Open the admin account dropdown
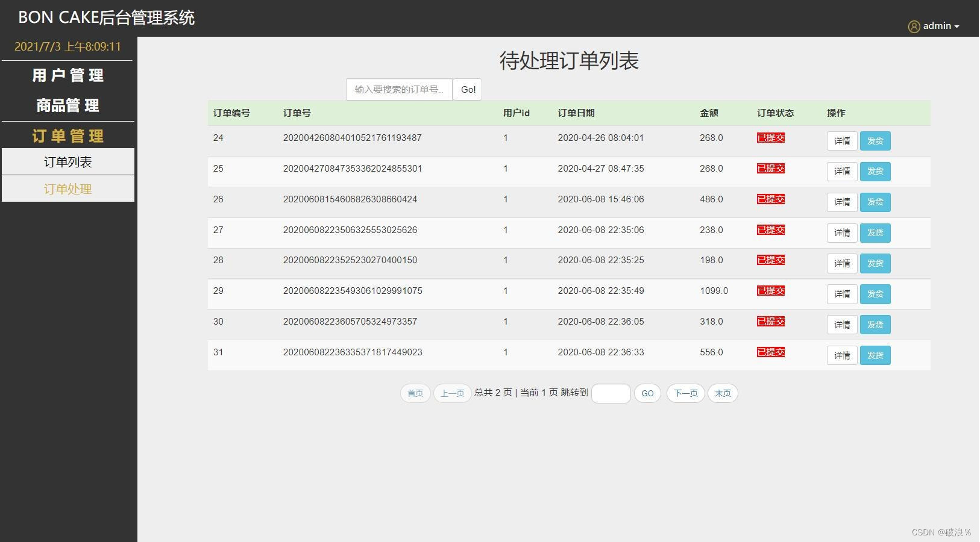The width and height of the screenshot is (980, 542). tap(937, 26)
